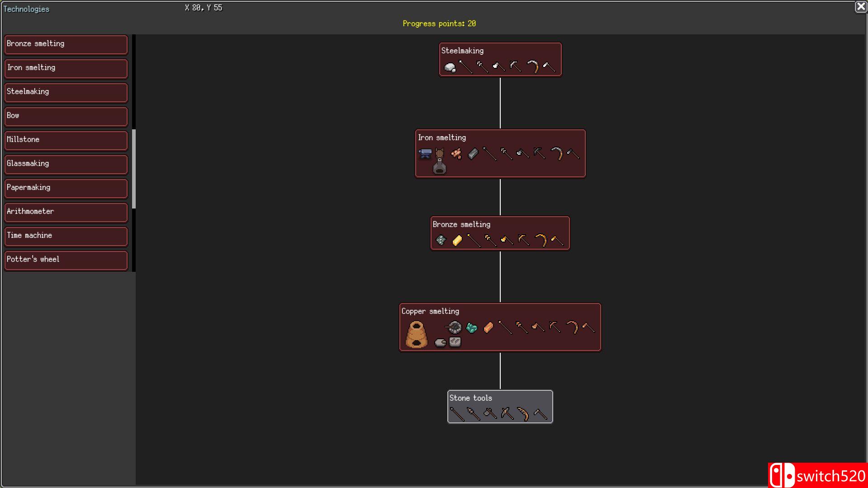Screen dimensions: 868x488
Task: Open the Steelmaking entry in the sidebar
Action: tap(66, 92)
